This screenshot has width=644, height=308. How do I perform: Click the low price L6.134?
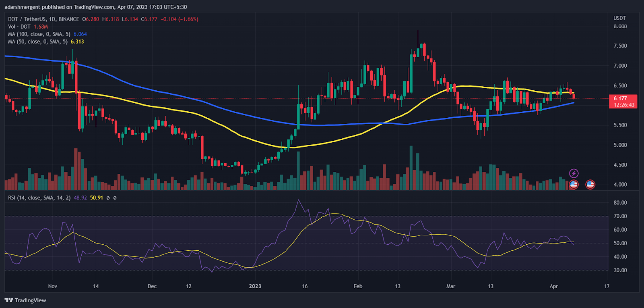click(130, 19)
